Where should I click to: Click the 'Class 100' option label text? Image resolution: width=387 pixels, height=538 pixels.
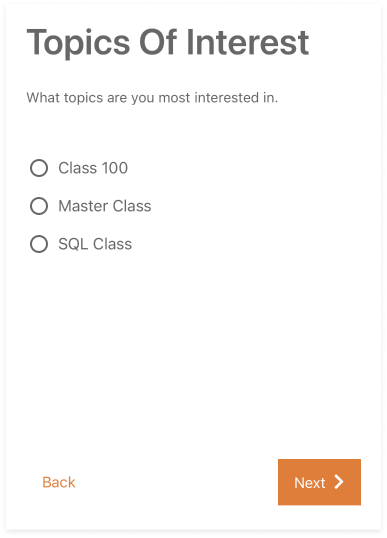pyautogui.click(x=93, y=168)
